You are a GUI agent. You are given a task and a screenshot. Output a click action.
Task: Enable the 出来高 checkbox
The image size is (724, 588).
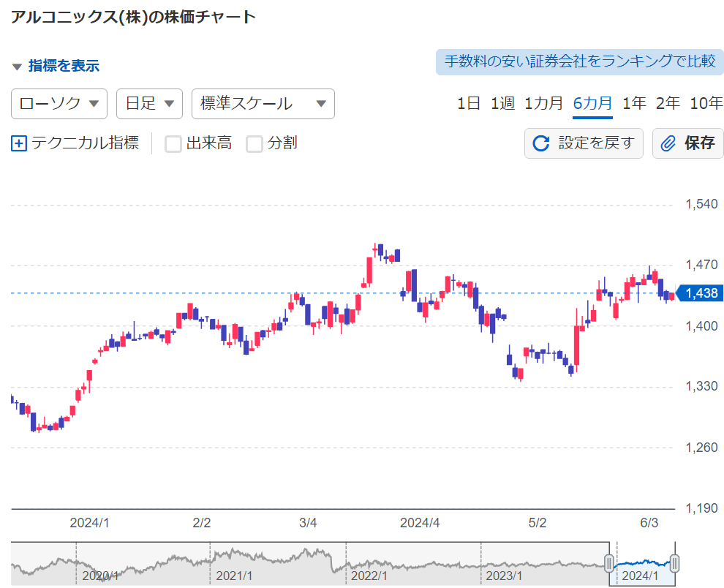coord(173,143)
